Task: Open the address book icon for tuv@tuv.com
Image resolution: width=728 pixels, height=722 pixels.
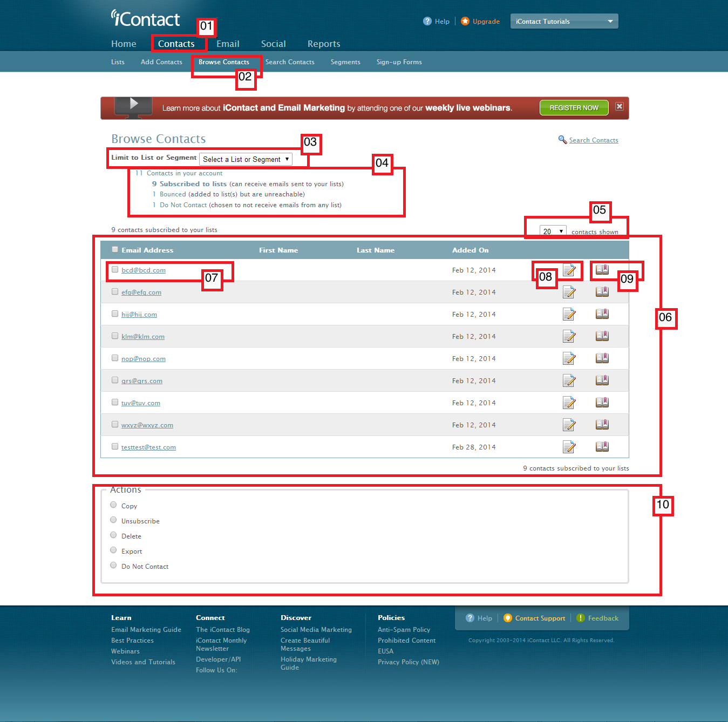Action: point(602,402)
